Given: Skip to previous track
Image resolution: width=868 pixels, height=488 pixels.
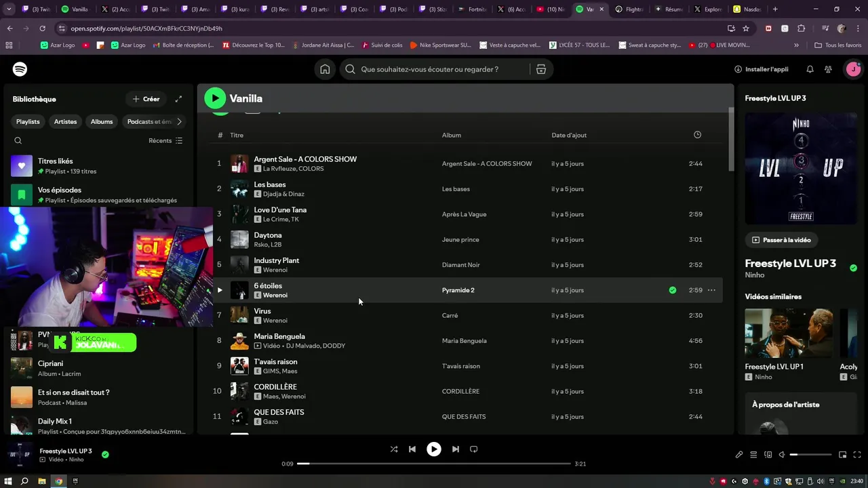Looking at the screenshot, I should point(412,449).
